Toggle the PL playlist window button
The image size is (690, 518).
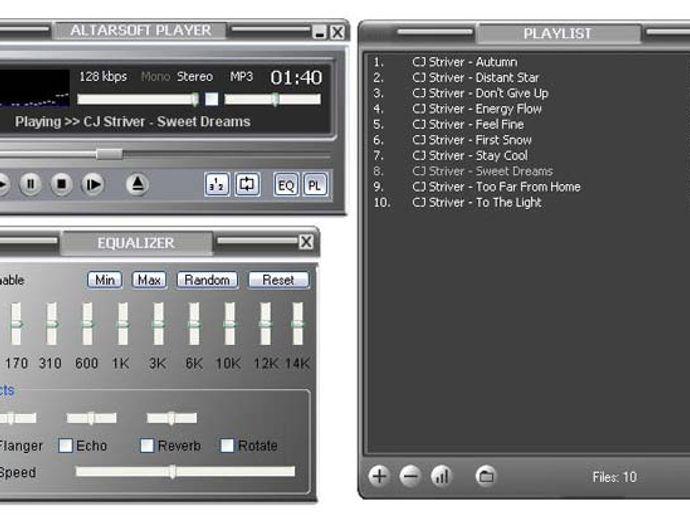click(315, 184)
